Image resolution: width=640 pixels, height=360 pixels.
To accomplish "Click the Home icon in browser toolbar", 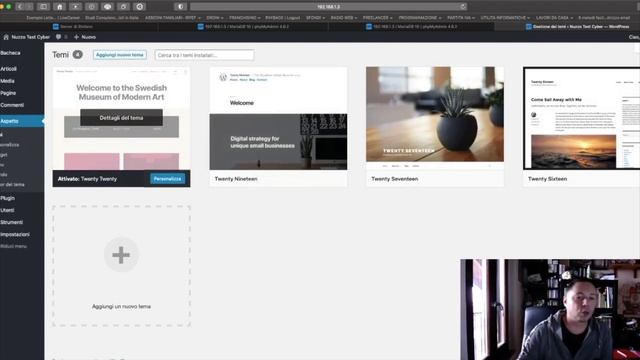I will coord(59,7).
